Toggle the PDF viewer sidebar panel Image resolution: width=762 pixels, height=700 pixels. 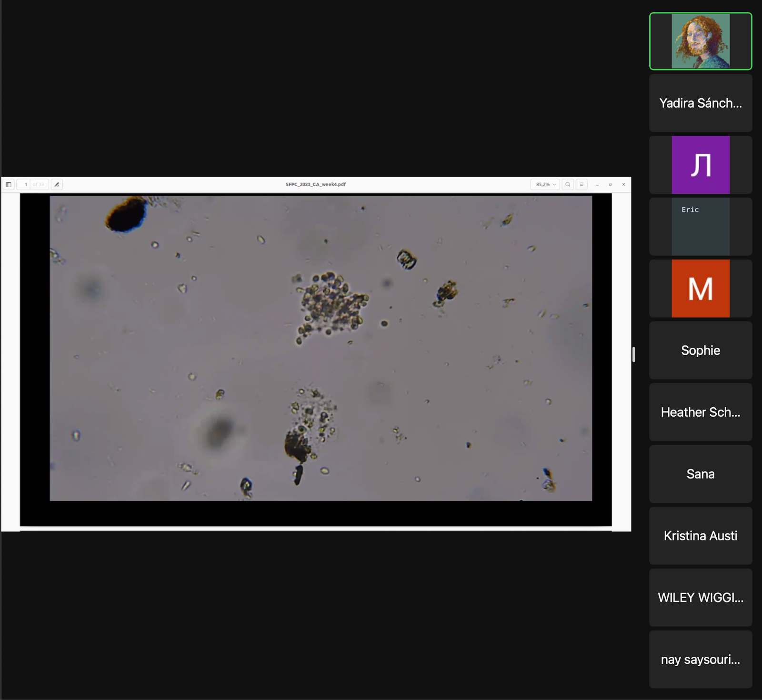pos(9,184)
